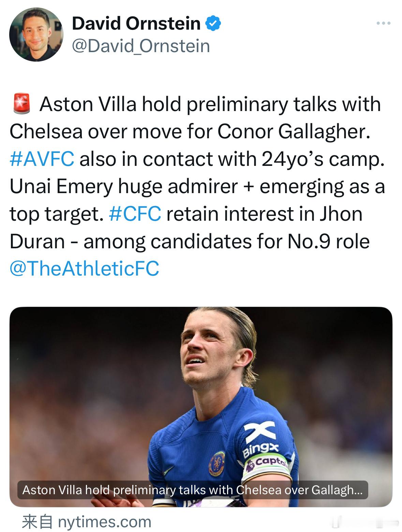Click the red siren emoji in tweet

click(x=21, y=104)
